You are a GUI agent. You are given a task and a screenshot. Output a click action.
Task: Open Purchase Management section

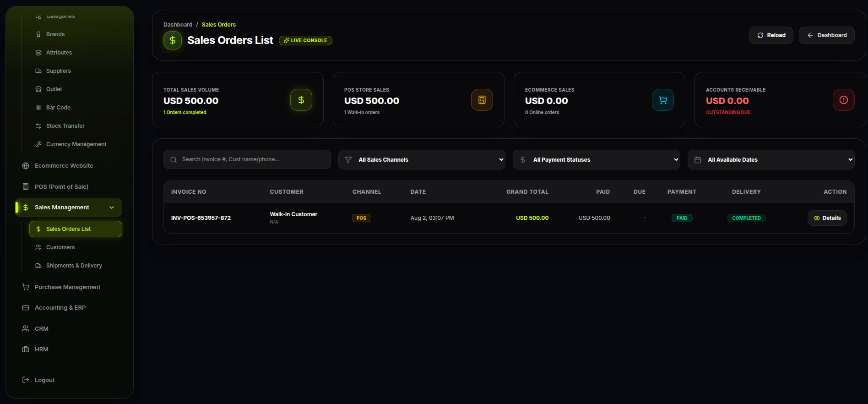click(x=69, y=287)
